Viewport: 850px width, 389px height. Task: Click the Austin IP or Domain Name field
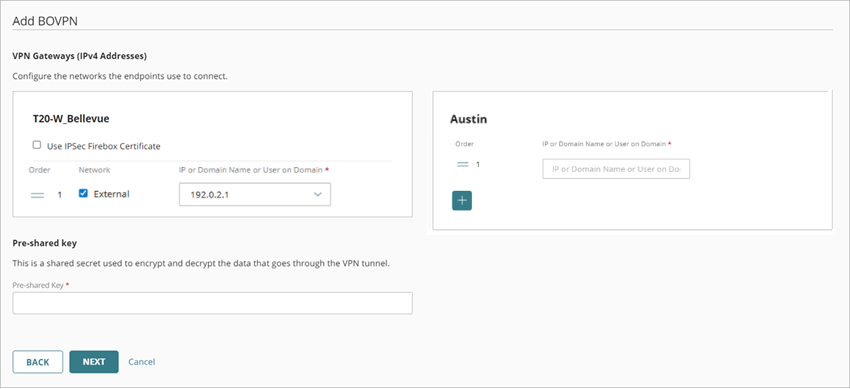(616, 169)
